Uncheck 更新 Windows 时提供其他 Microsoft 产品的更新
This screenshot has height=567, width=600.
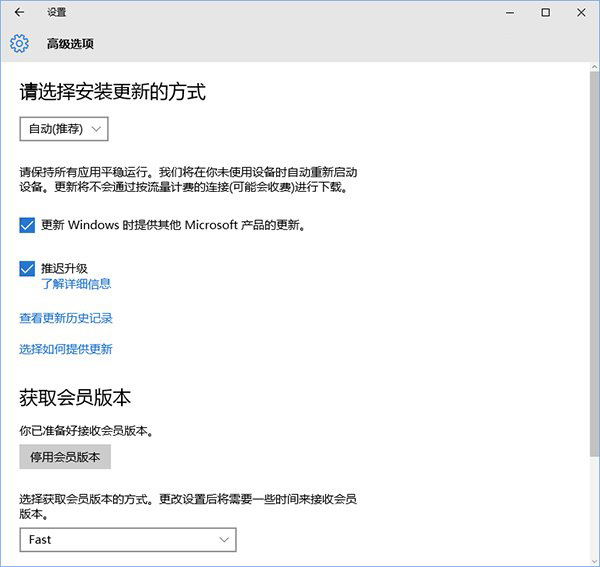(28, 225)
